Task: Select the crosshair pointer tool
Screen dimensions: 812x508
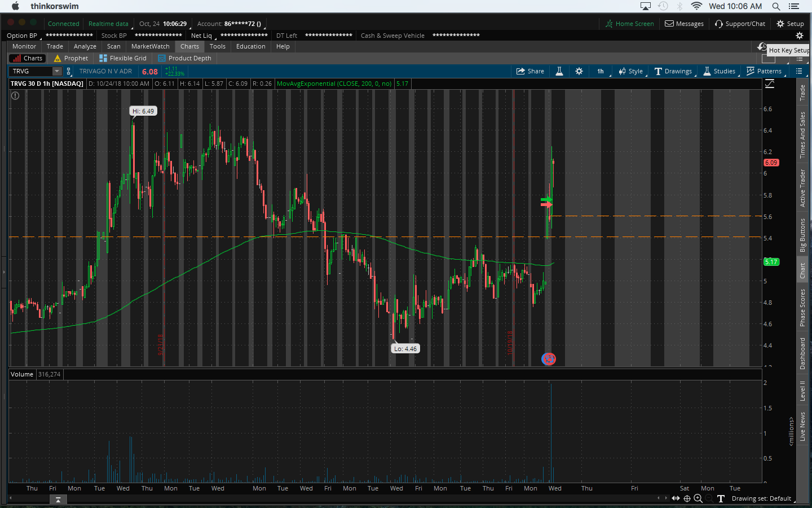Action: [x=687, y=498]
